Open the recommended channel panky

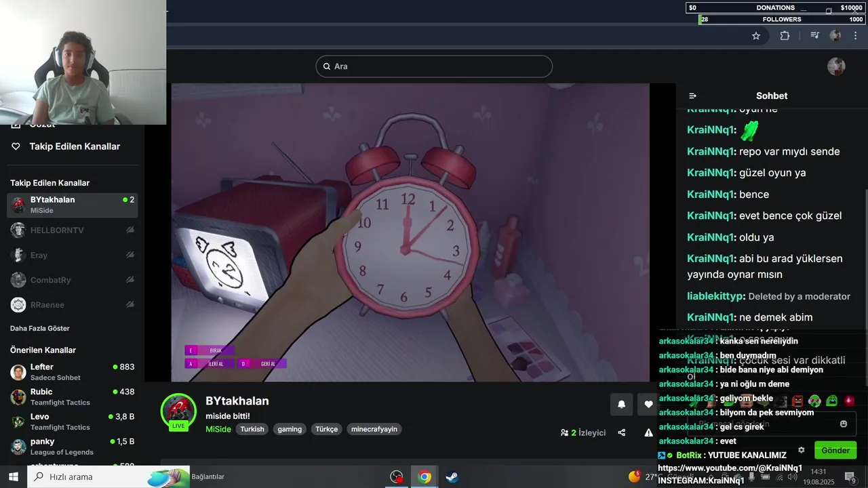point(73,447)
